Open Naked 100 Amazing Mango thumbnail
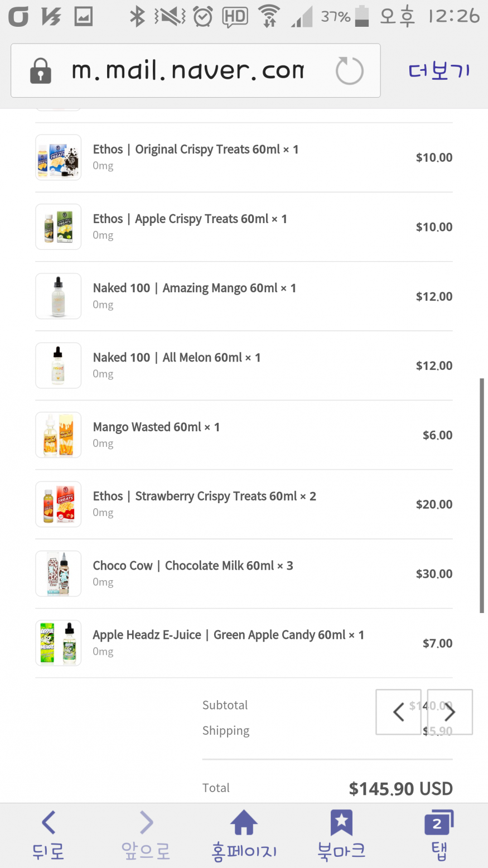 [x=59, y=296]
